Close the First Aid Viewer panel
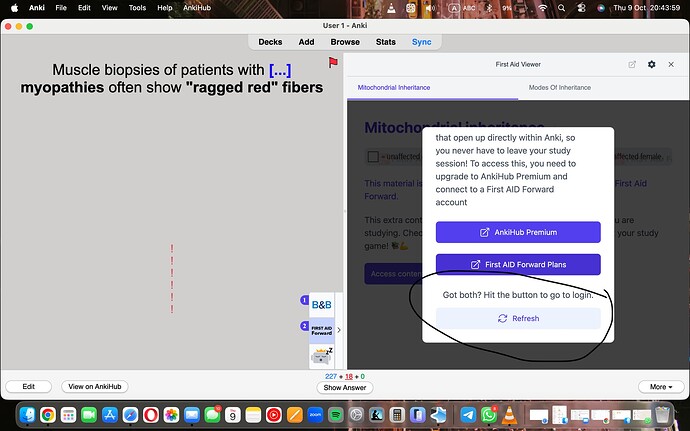 click(x=671, y=64)
